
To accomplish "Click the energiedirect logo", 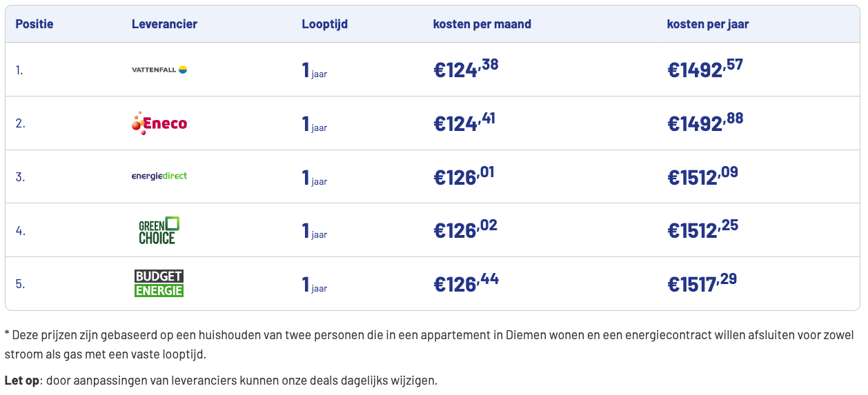I will (x=159, y=176).
